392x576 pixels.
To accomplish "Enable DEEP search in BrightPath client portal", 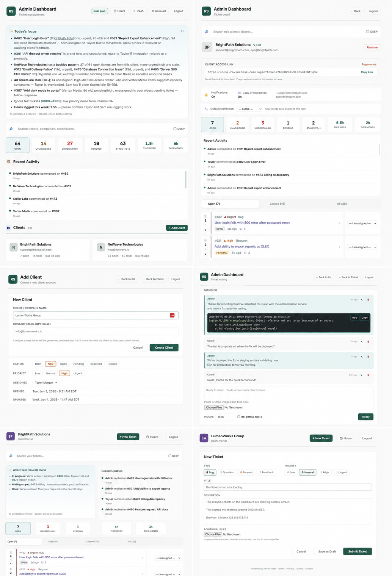I will coord(170,456).
